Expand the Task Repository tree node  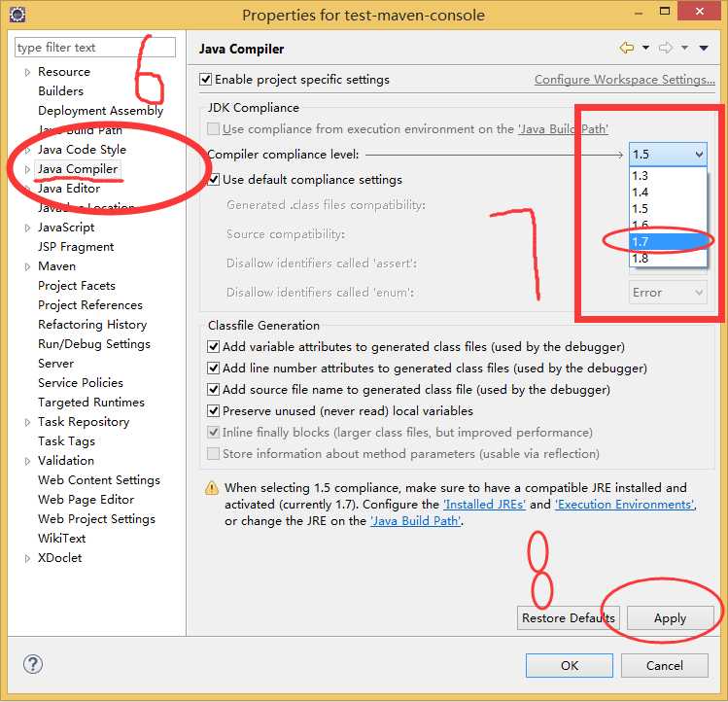(27, 422)
